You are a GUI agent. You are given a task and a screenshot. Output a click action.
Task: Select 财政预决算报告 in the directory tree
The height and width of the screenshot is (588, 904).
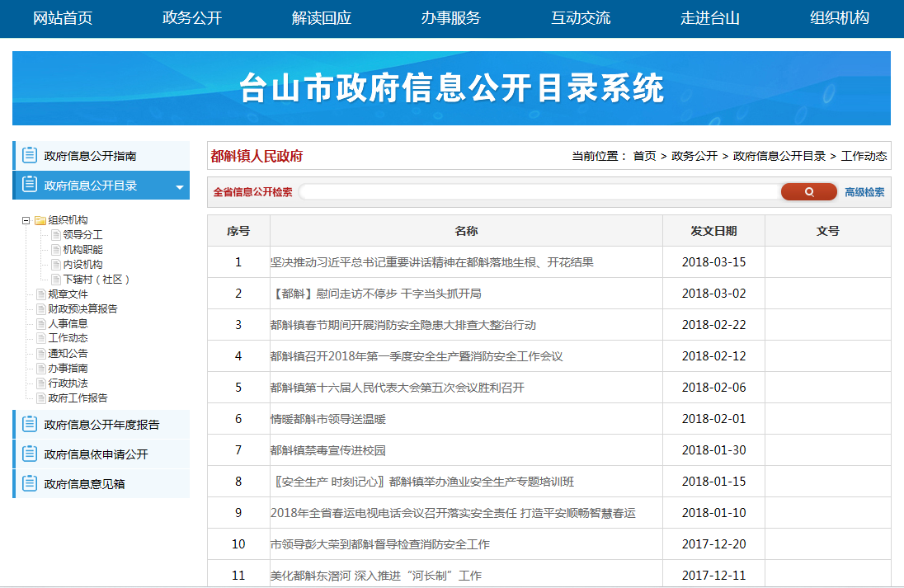[x=82, y=308]
